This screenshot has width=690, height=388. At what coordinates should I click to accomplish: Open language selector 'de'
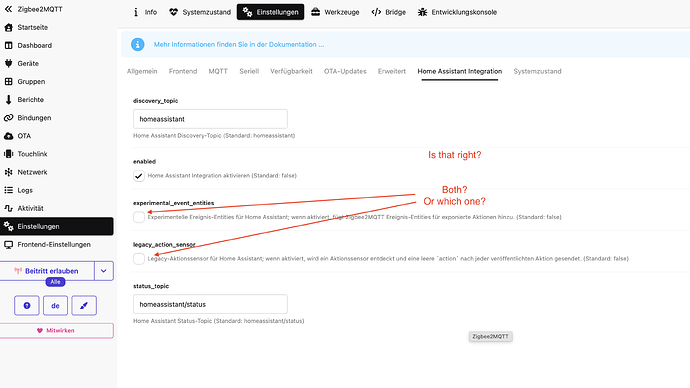tap(55, 305)
